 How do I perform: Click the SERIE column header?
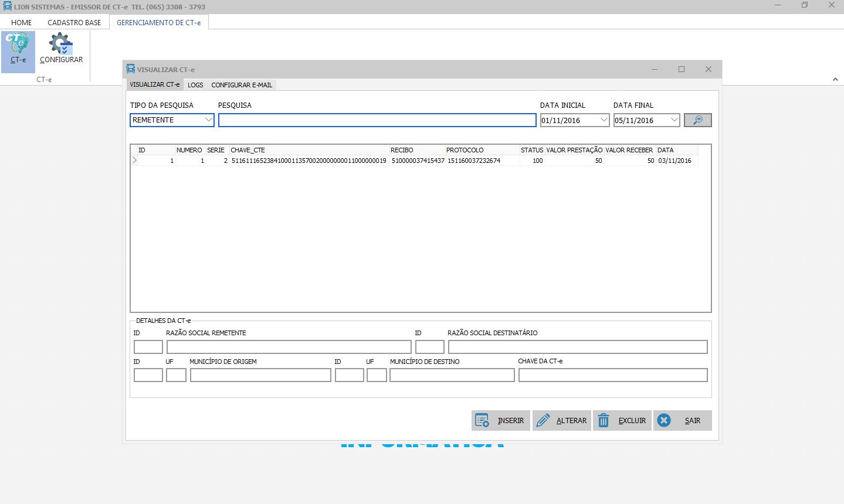(217, 150)
